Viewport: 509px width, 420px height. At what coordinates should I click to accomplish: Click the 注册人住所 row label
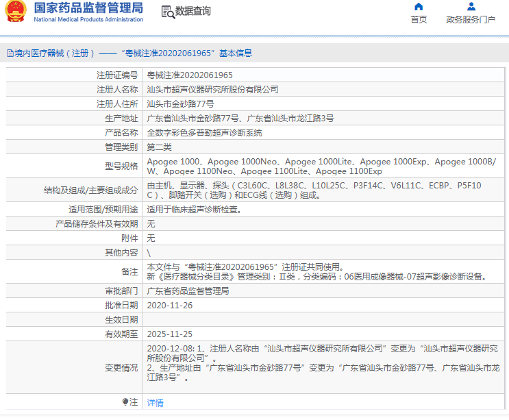117,104
